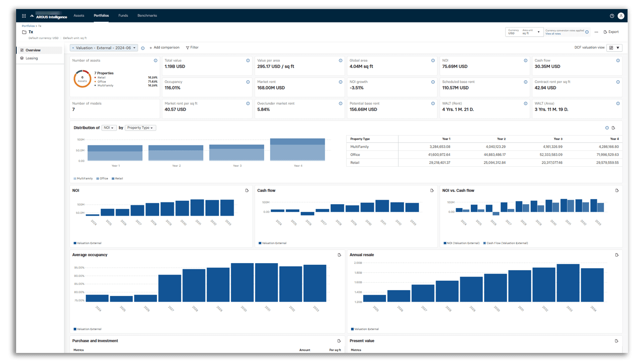Open the user account icon
Viewport: 644px width, 362px height.
621,16
